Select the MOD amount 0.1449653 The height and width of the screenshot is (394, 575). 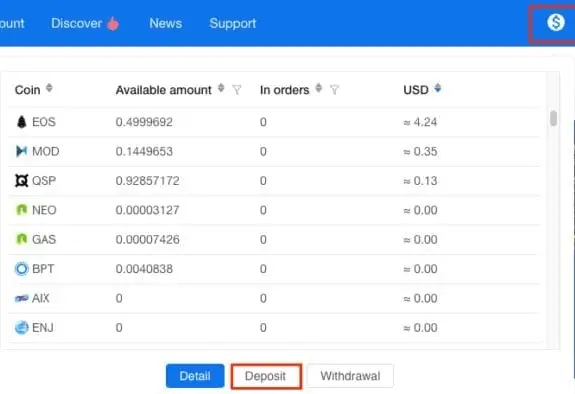[144, 151]
